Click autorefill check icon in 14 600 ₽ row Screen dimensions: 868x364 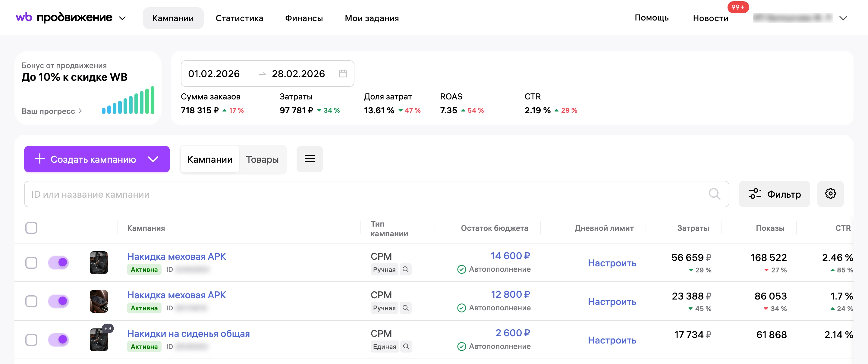tap(462, 270)
